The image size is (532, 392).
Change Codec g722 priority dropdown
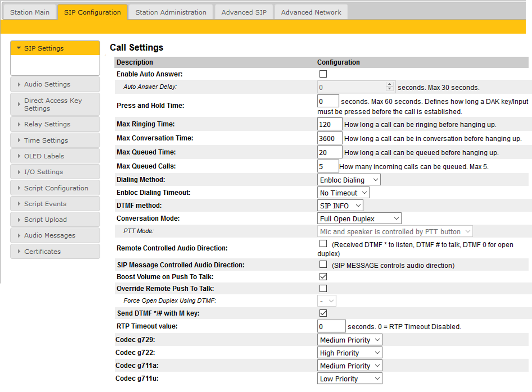[x=349, y=353]
